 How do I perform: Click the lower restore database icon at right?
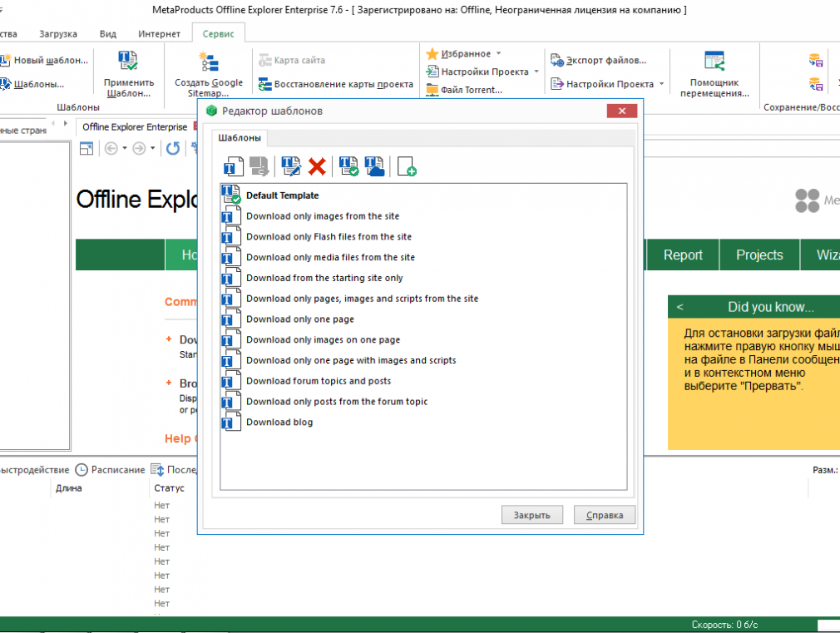(815, 84)
